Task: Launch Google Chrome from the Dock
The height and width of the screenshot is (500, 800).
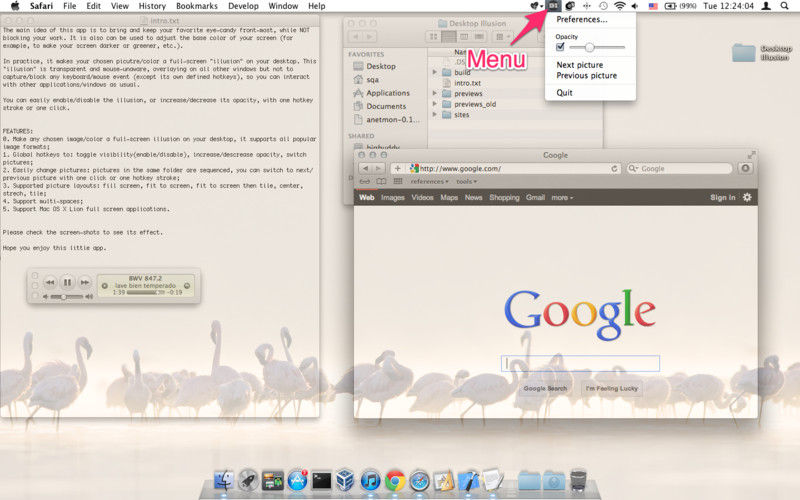Action: (x=395, y=480)
